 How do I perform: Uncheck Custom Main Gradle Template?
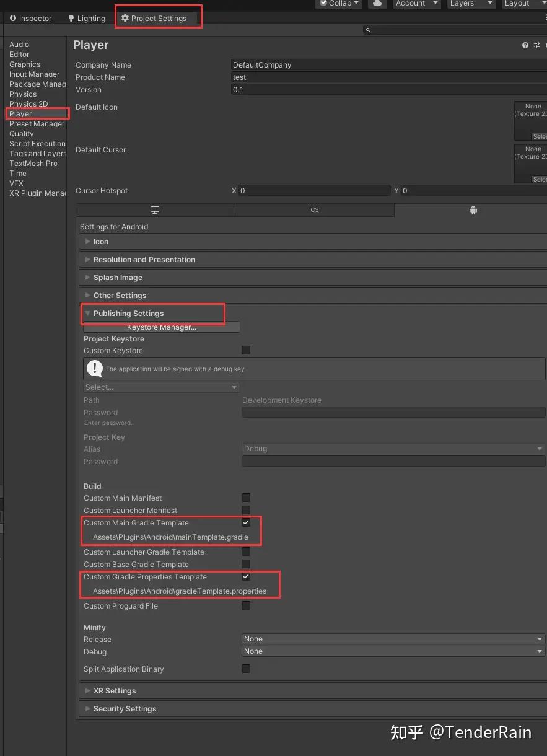click(246, 523)
